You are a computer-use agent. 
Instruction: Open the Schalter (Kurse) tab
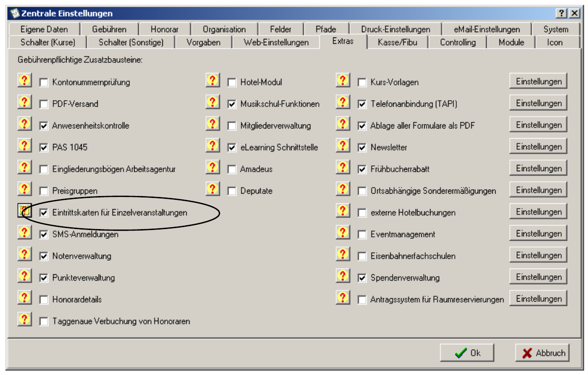(x=48, y=42)
